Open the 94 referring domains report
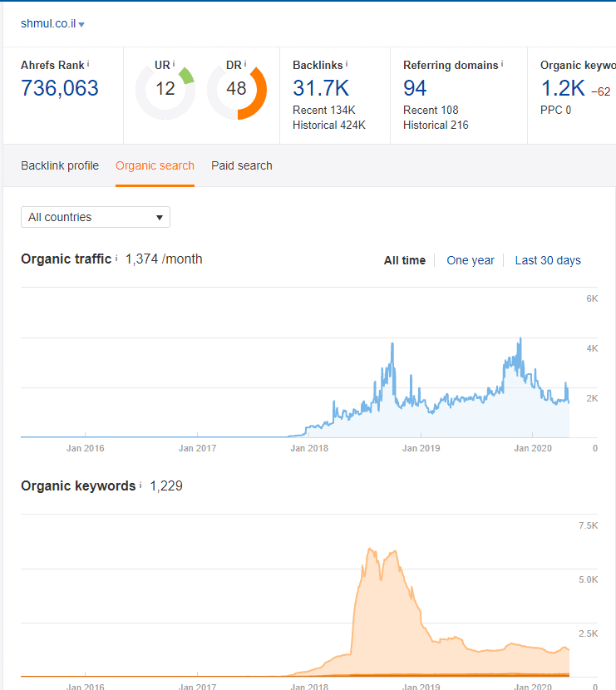Image resolution: width=616 pixels, height=690 pixels. pos(415,88)
